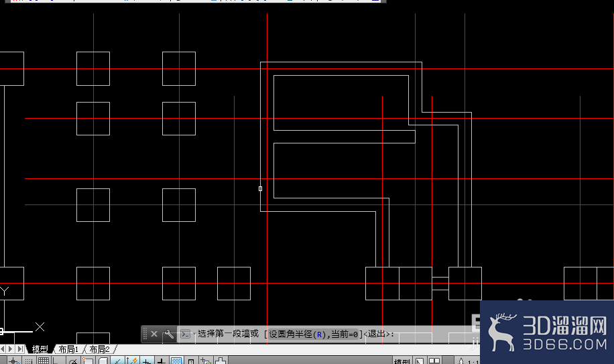Open command line customize wrench menu

(169, 334)
